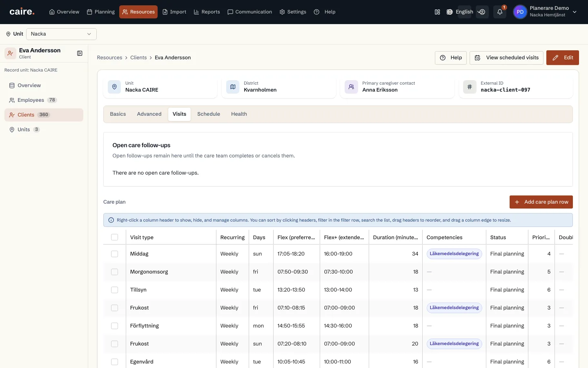The height and width of the screenshot is (368, 588).
Task: Open the user account switch icon
Action: (482, 12)
